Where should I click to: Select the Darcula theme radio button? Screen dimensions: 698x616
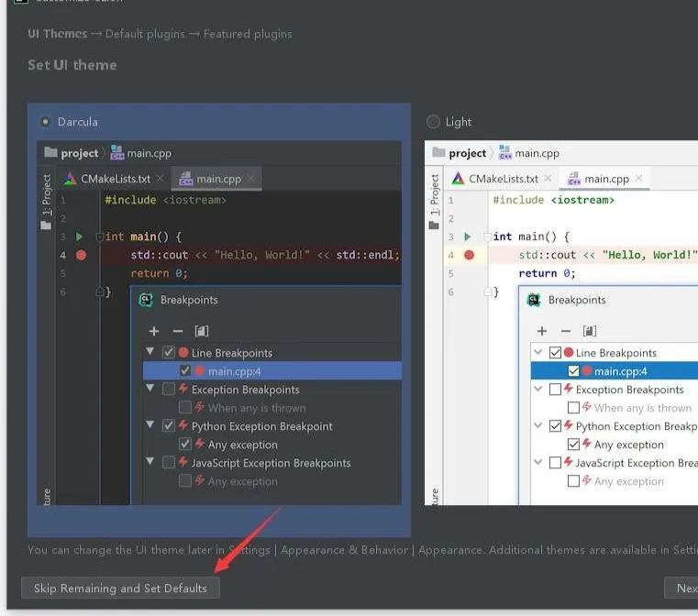tap(45, 122)
